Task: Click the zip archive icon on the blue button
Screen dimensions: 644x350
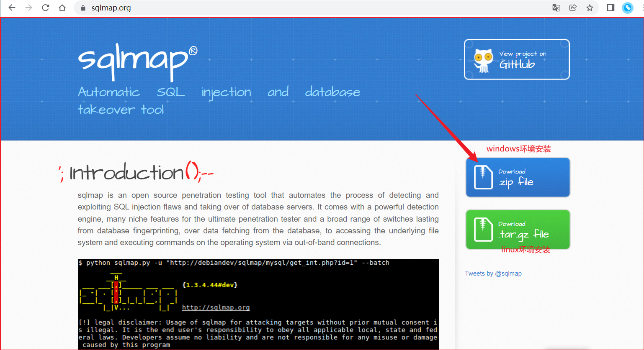Action: tap(483, 177)
